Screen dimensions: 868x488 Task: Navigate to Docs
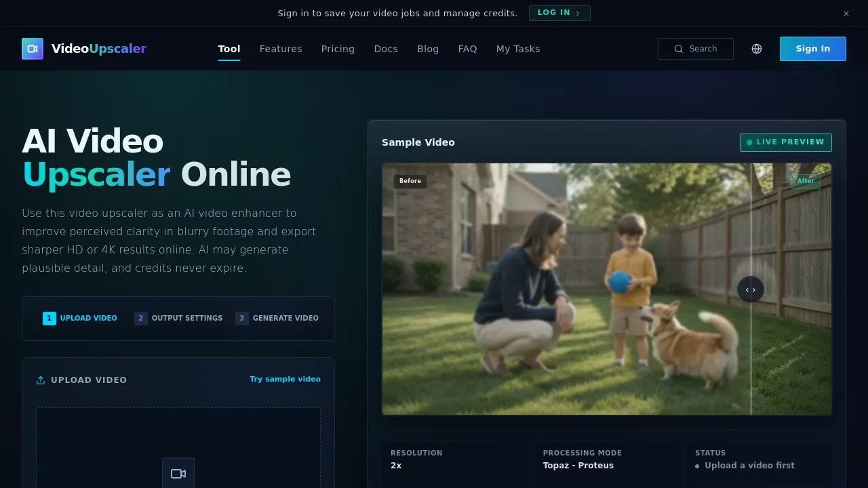(386, 49)
